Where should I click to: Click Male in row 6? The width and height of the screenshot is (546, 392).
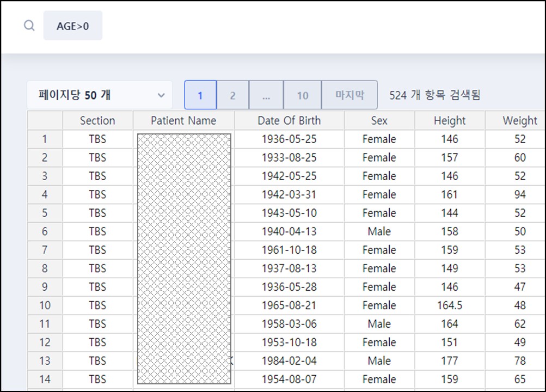click(x=379, y=231)
